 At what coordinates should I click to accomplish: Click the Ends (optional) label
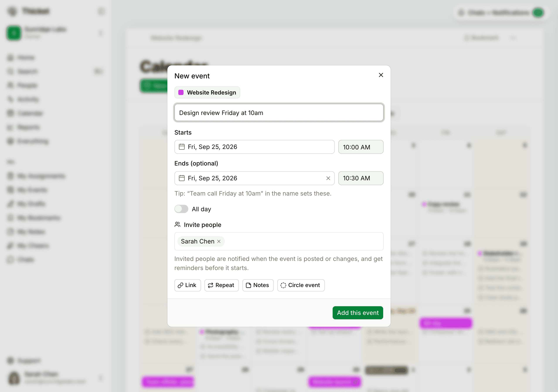coord(196,164)
